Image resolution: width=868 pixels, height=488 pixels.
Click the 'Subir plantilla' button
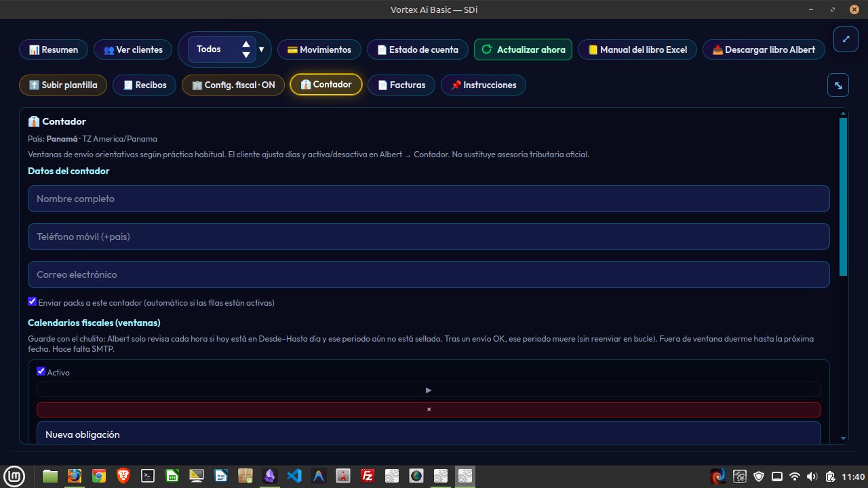coord(63,85)
